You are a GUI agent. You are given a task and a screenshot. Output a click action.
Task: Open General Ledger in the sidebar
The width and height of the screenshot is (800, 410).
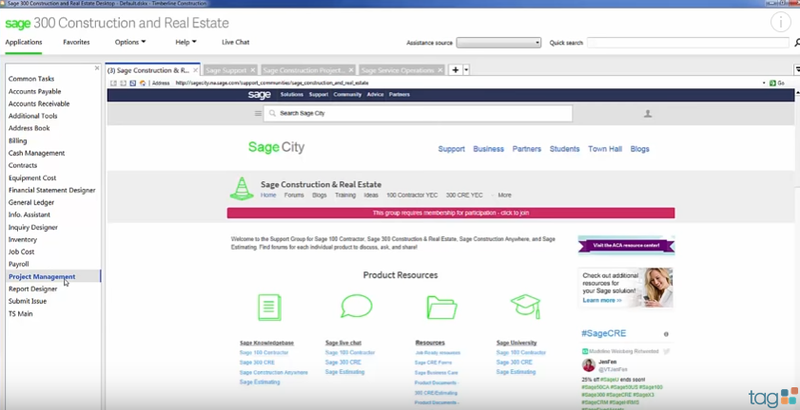[31, 202]
